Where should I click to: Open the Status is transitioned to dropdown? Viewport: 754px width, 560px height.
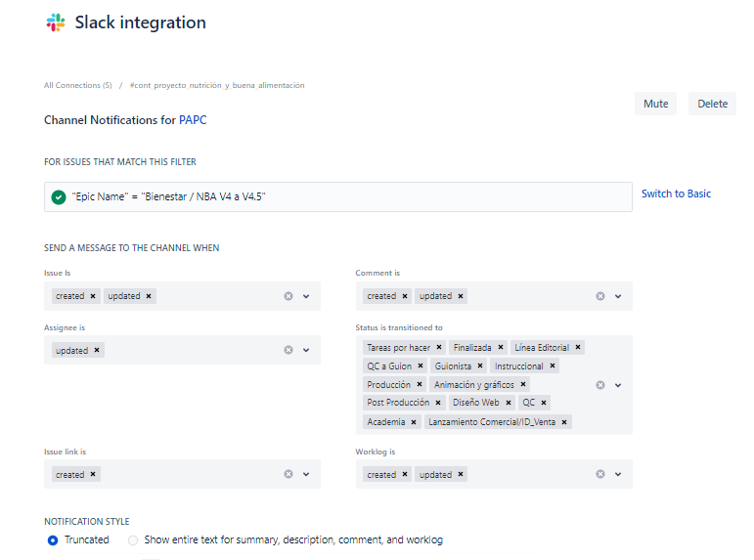(x=618, y=385)
